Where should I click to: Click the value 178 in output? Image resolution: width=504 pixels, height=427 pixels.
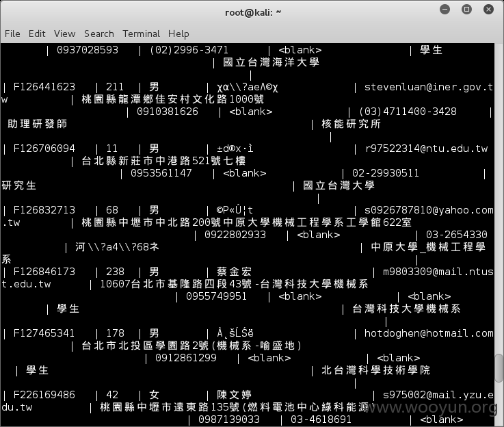coord(115,333)
